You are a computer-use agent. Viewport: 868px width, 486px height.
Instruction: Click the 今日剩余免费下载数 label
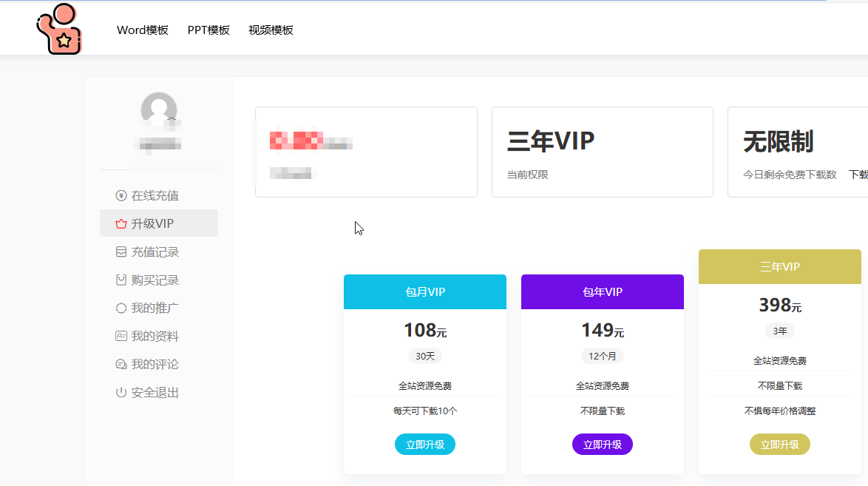point(790,175)
